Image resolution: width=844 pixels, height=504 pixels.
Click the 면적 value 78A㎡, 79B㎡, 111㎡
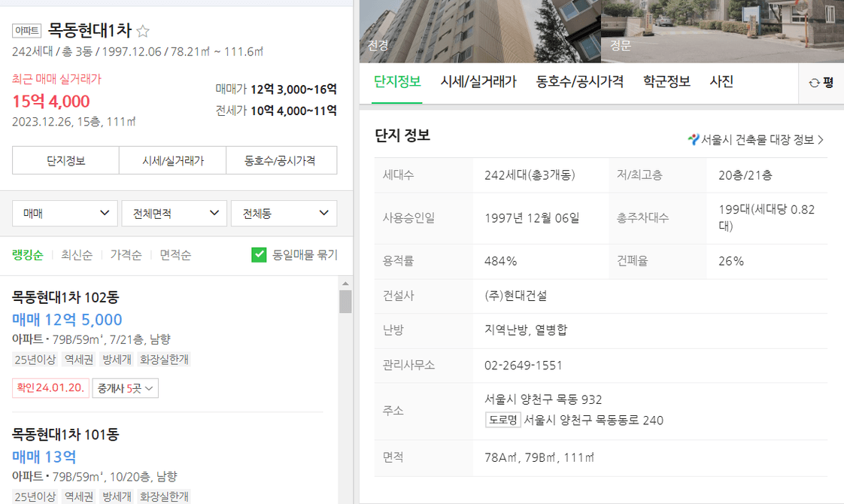[x=539, y=457]
